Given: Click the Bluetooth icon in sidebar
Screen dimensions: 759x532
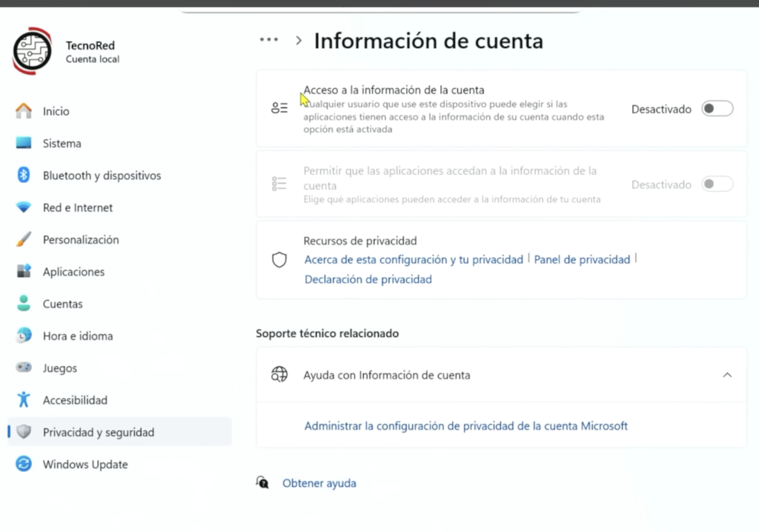Looking at the screenshot, I should coord(23,175).
